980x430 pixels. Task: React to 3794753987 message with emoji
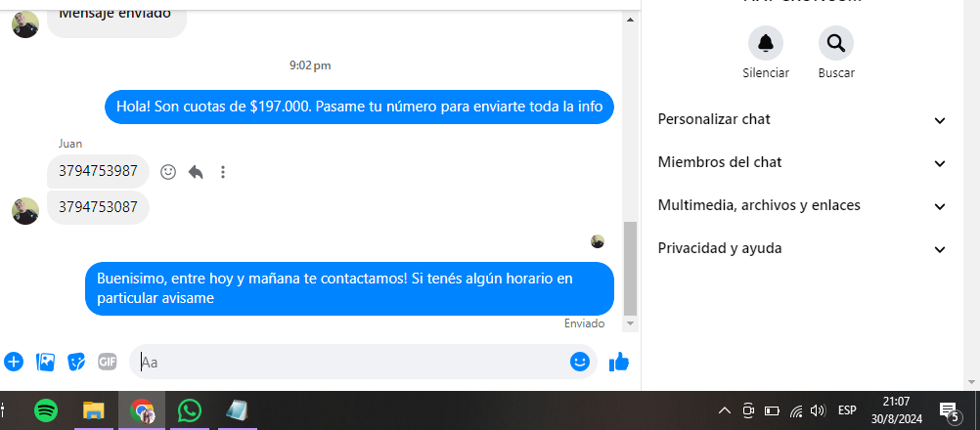168,172
